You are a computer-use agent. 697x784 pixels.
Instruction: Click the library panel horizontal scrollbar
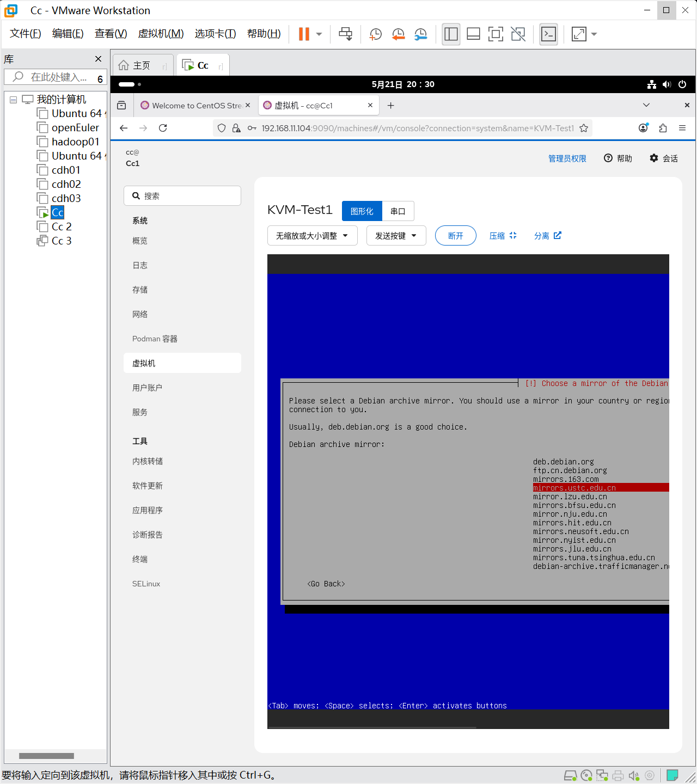click(x=46, y=756)
